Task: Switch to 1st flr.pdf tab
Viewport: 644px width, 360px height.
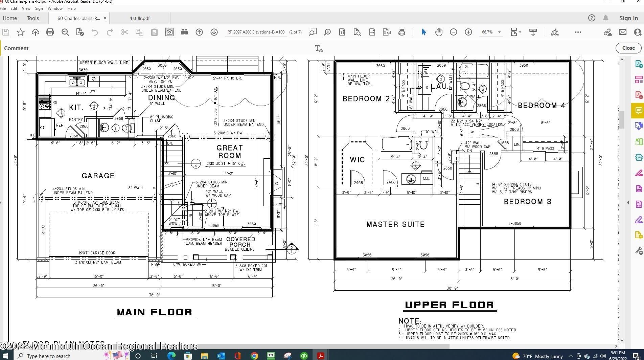Action: click(x=140, y=18)
